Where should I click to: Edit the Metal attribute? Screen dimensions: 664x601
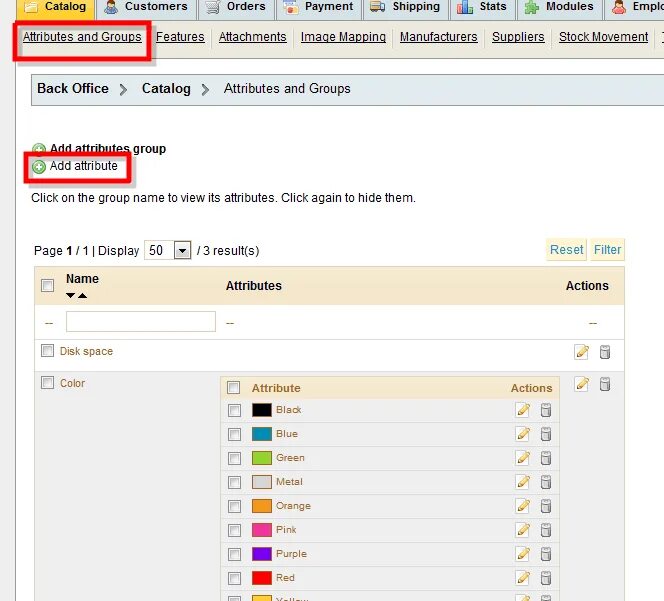click(x=523, y=482)
